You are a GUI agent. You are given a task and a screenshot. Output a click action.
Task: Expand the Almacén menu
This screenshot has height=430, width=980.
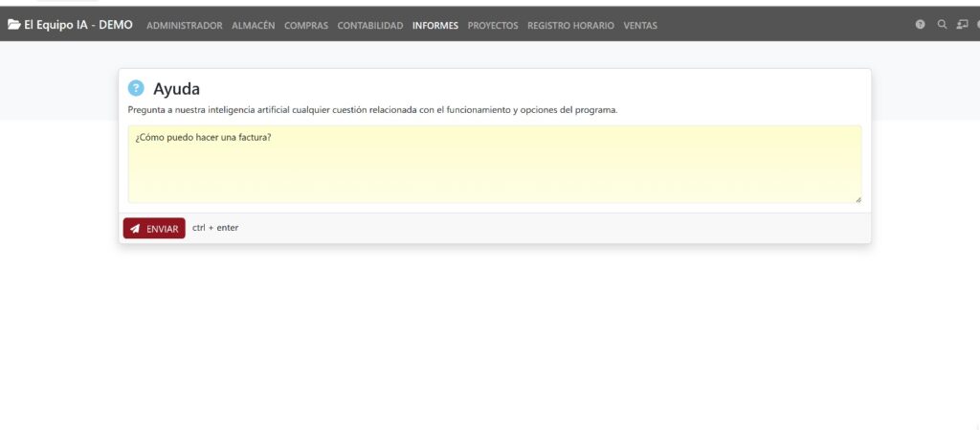(254, 26)
